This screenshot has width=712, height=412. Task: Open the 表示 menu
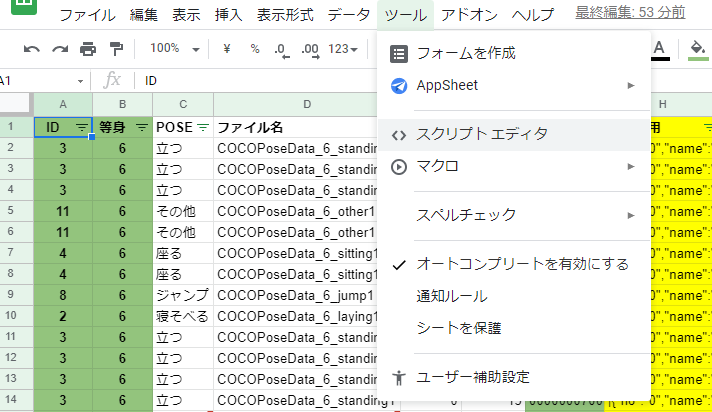click(x=186, y=15)
